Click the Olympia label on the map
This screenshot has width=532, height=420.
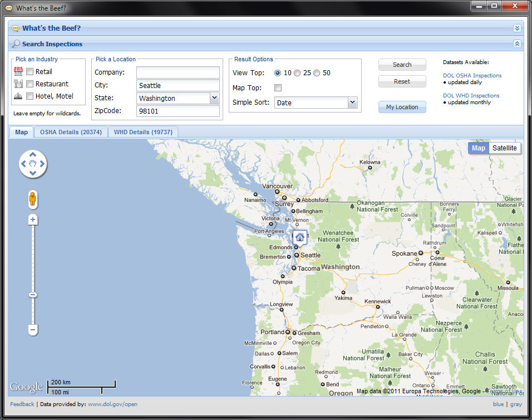coord(282,282)
